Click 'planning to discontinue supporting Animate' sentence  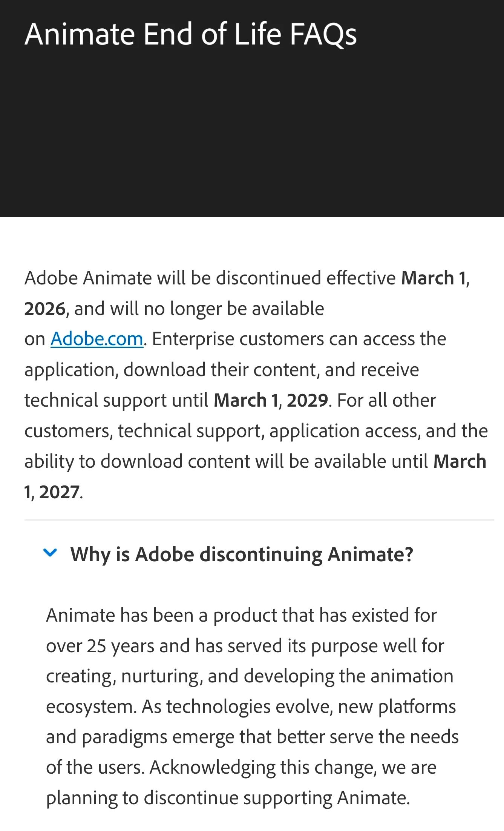[x=227, y=798]
